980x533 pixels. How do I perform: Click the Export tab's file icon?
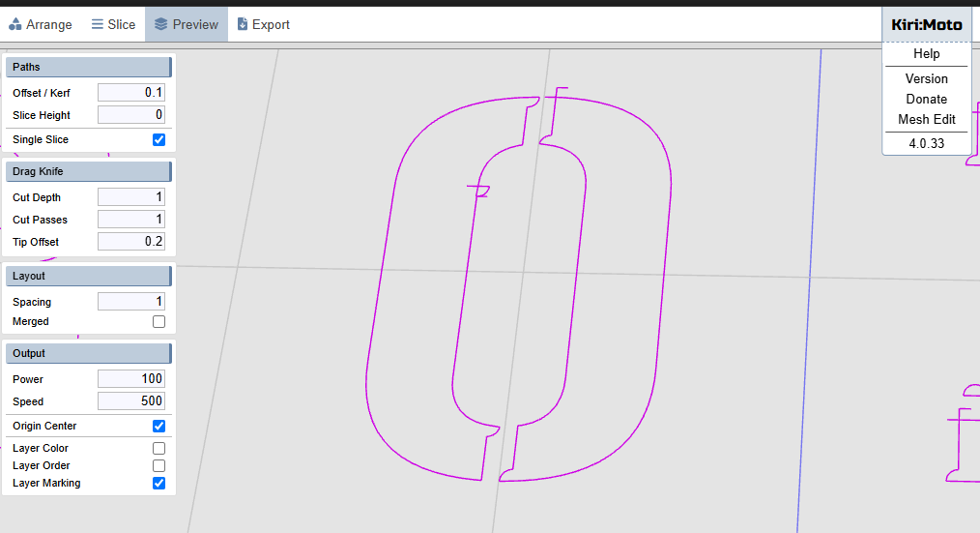click(x=243, y=24)
